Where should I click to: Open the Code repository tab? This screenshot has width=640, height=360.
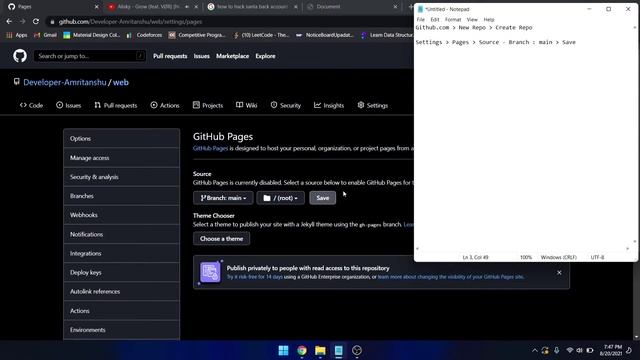(31, 105)
